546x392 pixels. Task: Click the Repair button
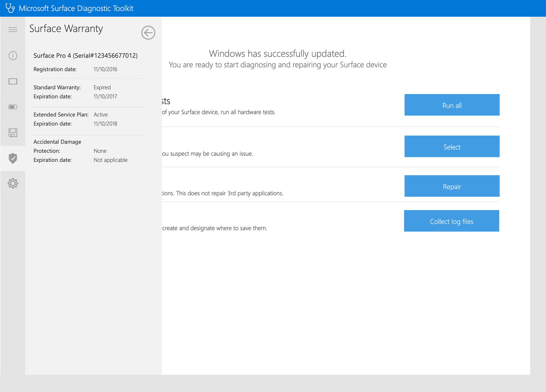452,186
